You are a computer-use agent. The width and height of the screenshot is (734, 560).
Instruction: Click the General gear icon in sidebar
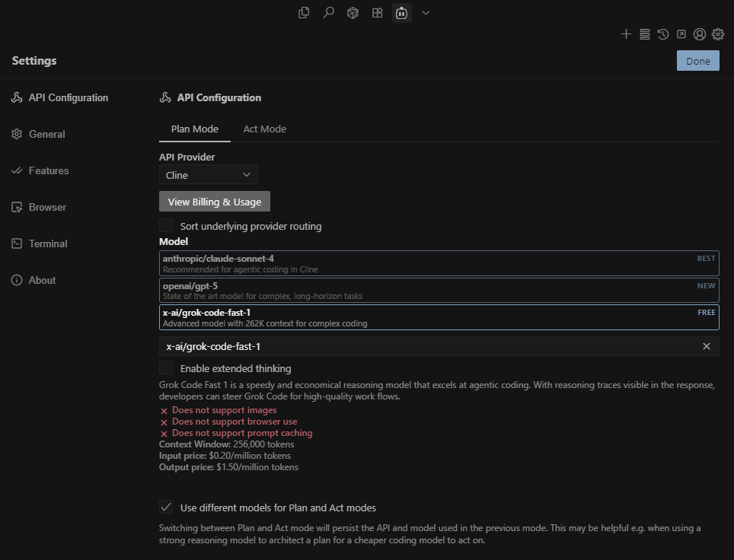(17, 134)
